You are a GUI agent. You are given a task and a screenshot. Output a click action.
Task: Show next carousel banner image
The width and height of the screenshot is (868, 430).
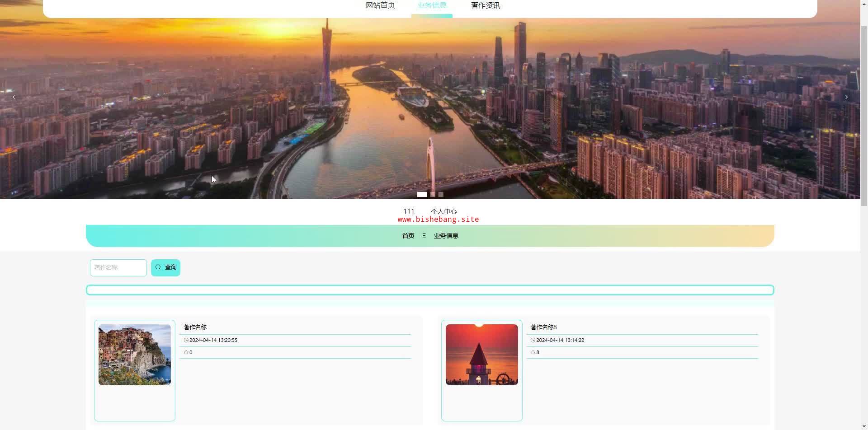[x=846, y=97]
